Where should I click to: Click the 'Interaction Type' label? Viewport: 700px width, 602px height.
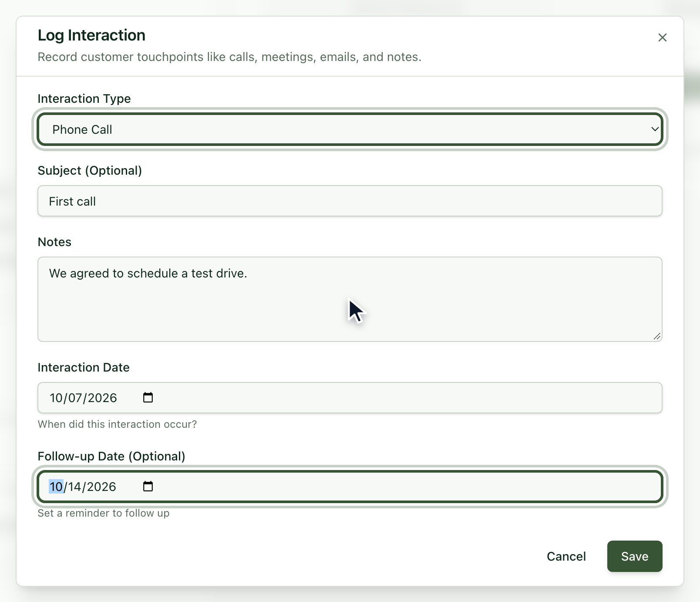click(84, 99)
